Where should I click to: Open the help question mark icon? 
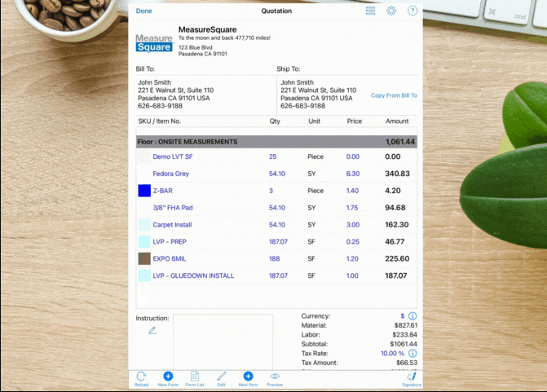(412, 11)
